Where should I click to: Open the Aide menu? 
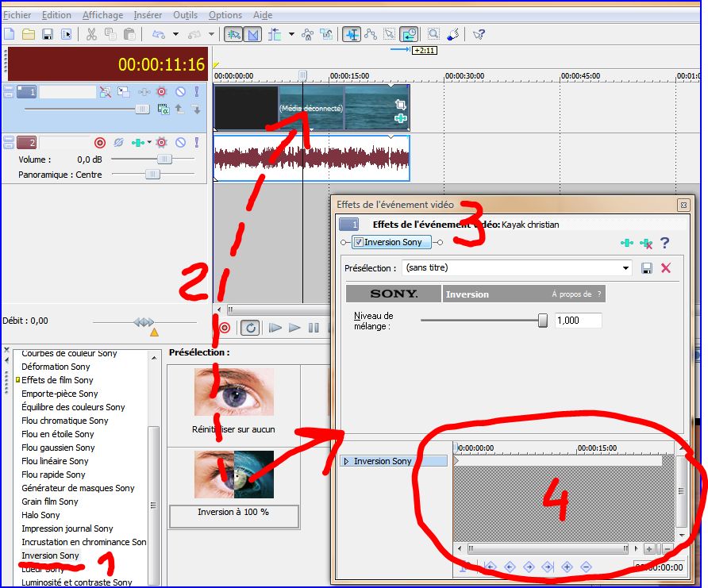[263, 15]
